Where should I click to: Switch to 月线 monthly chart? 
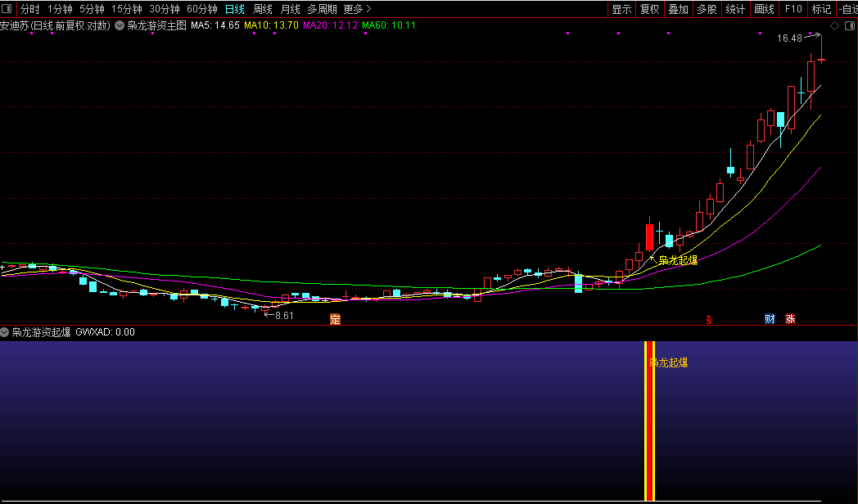[290, 9]
